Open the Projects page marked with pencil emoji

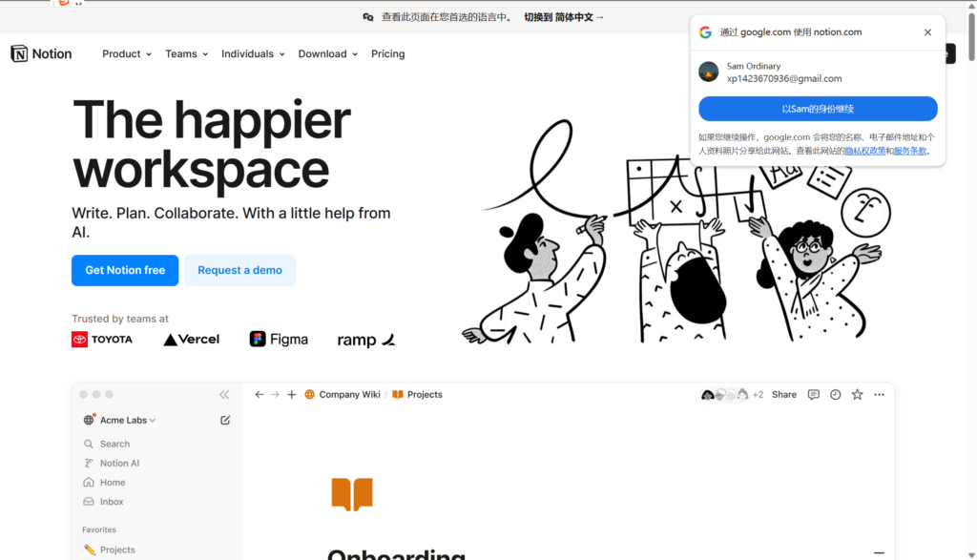(x=116, y=549)
